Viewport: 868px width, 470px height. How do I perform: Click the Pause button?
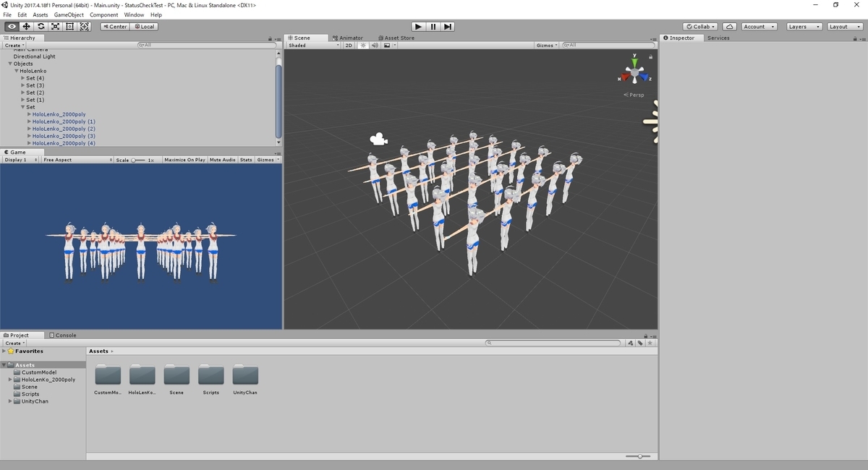pyautogui.click(x=433, y=27)
